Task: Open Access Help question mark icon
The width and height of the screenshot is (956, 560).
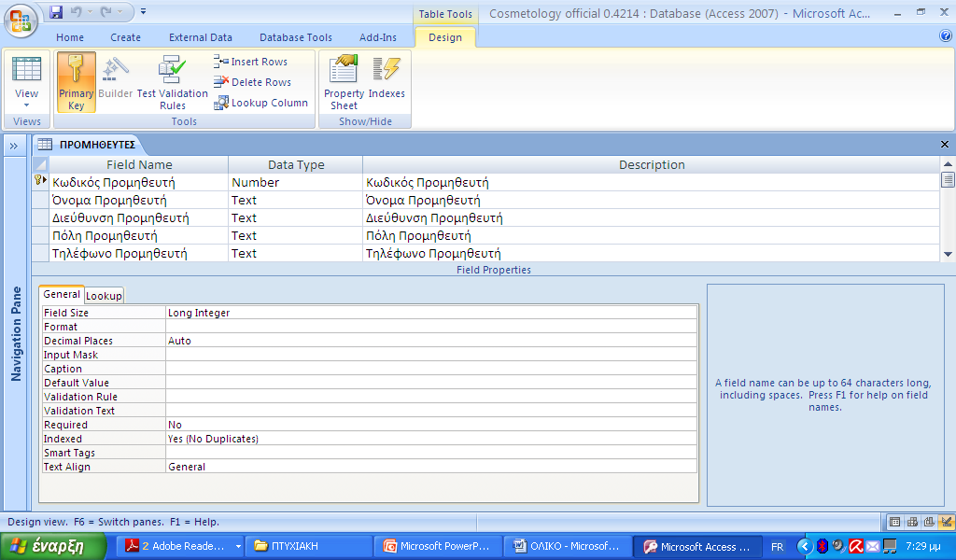Action: click(x=946, y=36)
